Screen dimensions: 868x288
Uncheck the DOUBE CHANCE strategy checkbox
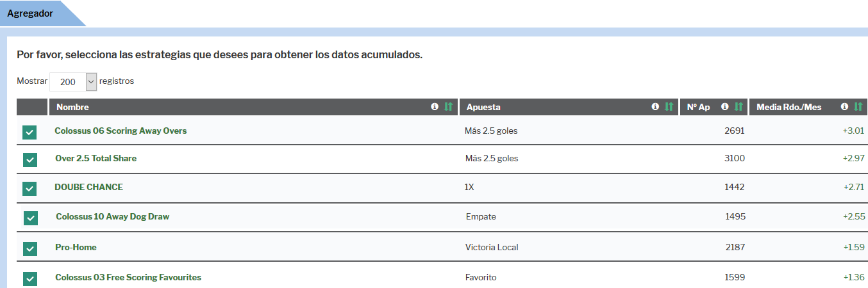click(x=29, y=188)
